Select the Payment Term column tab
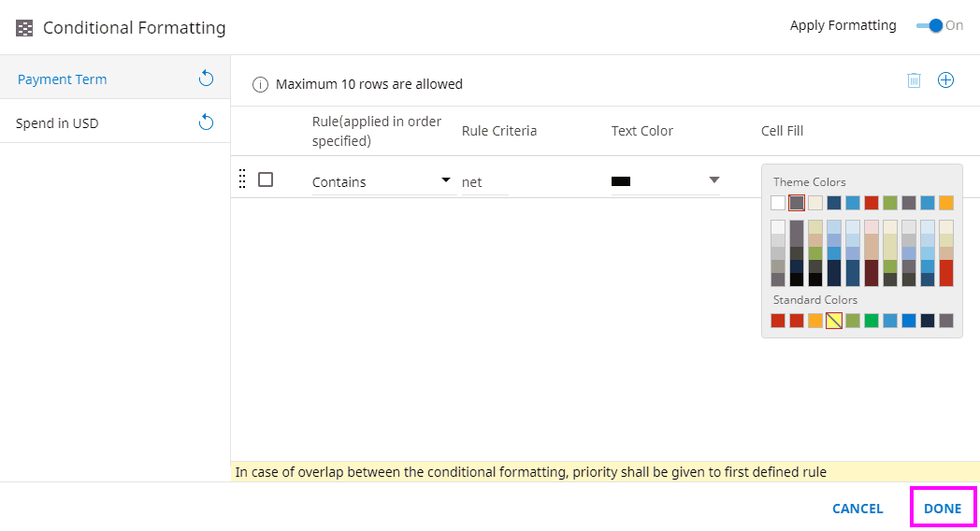980x531 pixels. pyautogui.click(x=63, y=79)
